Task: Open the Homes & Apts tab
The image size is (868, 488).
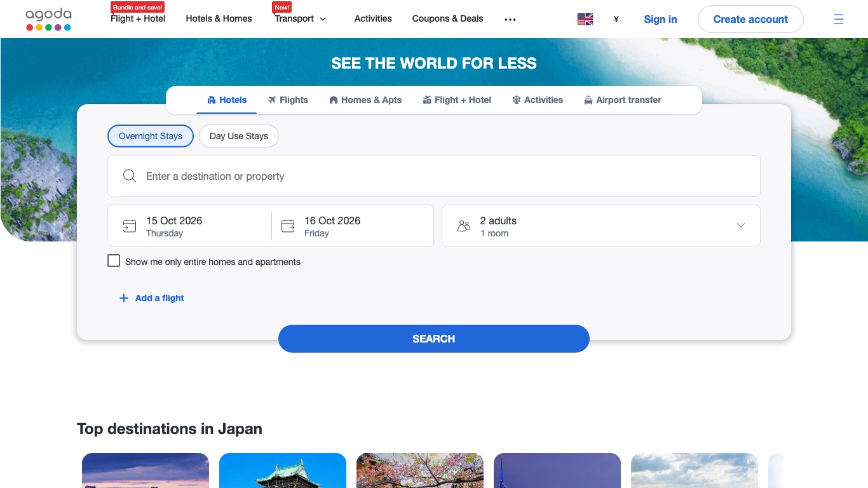Action: point(365,100)
